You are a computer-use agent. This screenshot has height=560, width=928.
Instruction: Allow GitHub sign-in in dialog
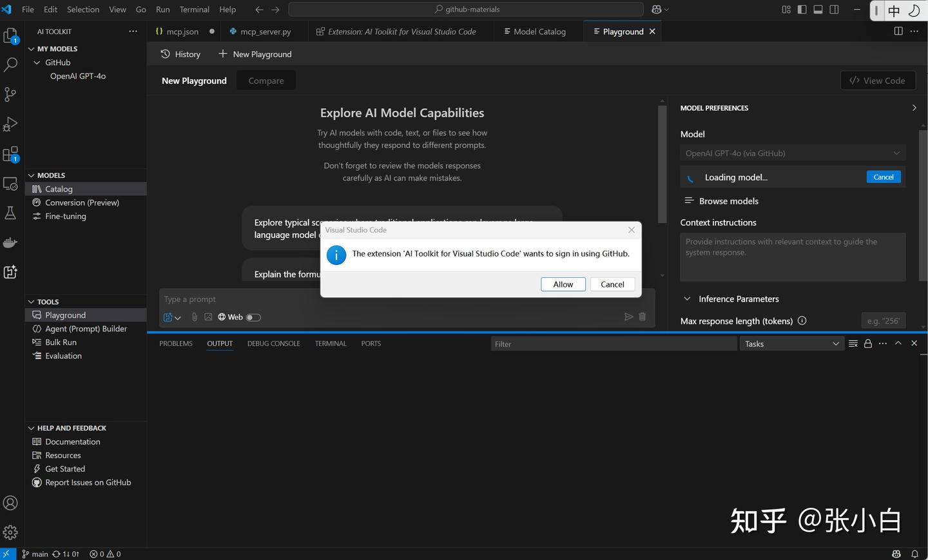(x=563, y=284)
